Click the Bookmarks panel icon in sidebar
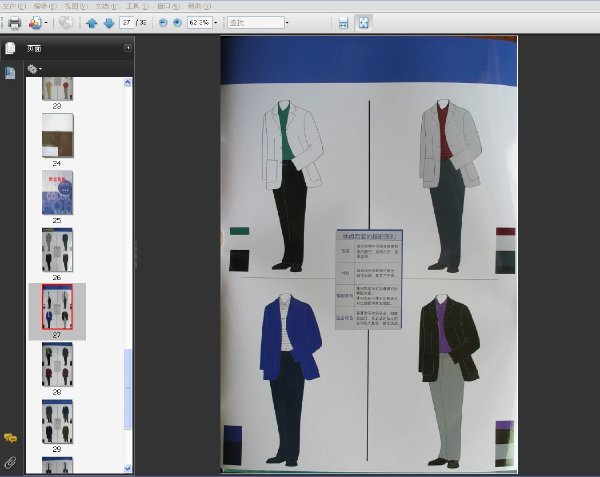Screen dimensions: 600x477 [x=10, y=72]
